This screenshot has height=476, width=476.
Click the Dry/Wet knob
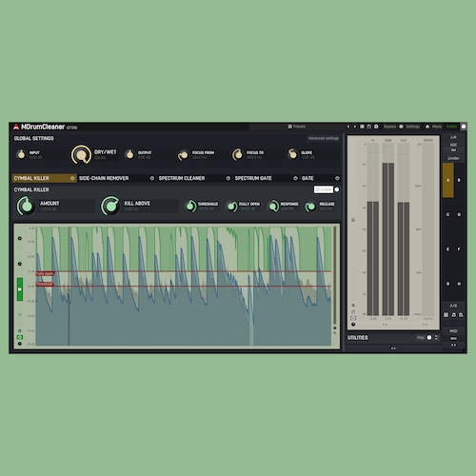click(x=81, y=155)
